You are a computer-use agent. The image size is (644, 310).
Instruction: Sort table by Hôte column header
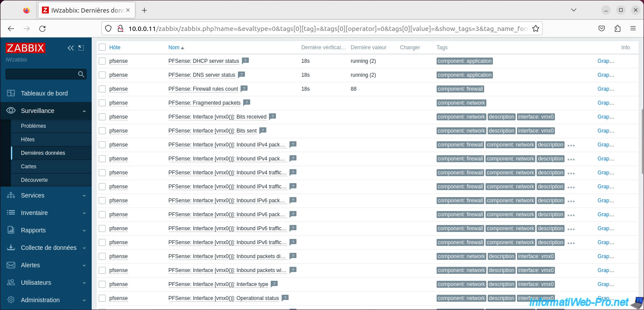pyautogui.click(x=115, y=47)
